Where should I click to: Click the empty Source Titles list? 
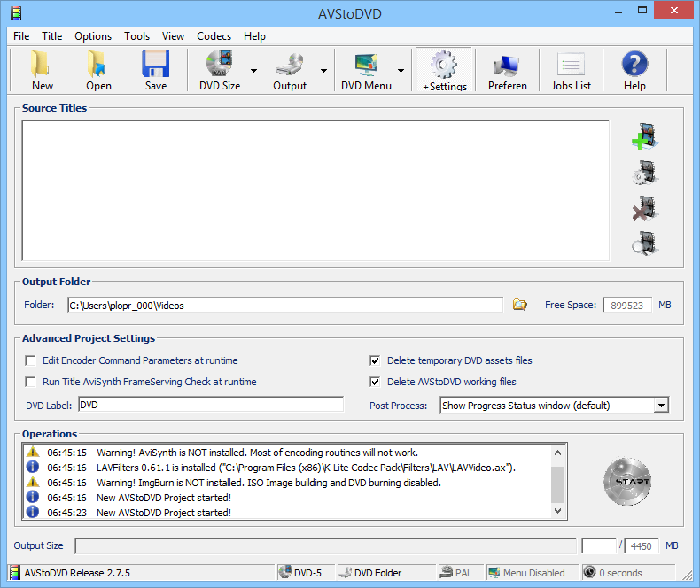(315, 190)
